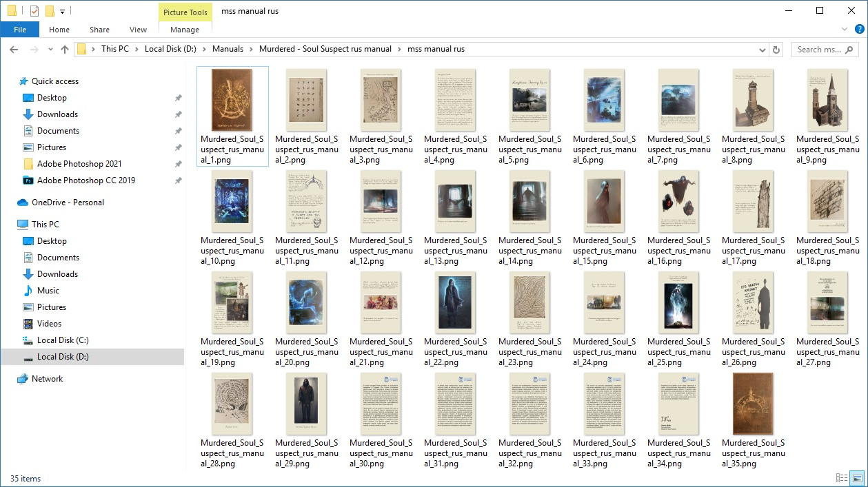This screenshot has height=487, width=868.
Task: Switch to Large icons view layout
Action: (x=857, y=478)
